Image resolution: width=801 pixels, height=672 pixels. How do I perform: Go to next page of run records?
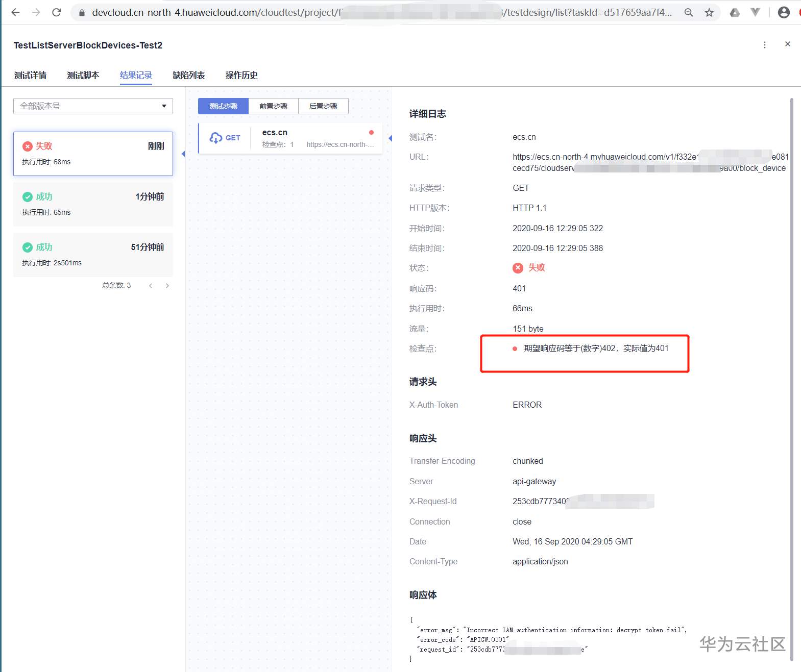[167, 286]
